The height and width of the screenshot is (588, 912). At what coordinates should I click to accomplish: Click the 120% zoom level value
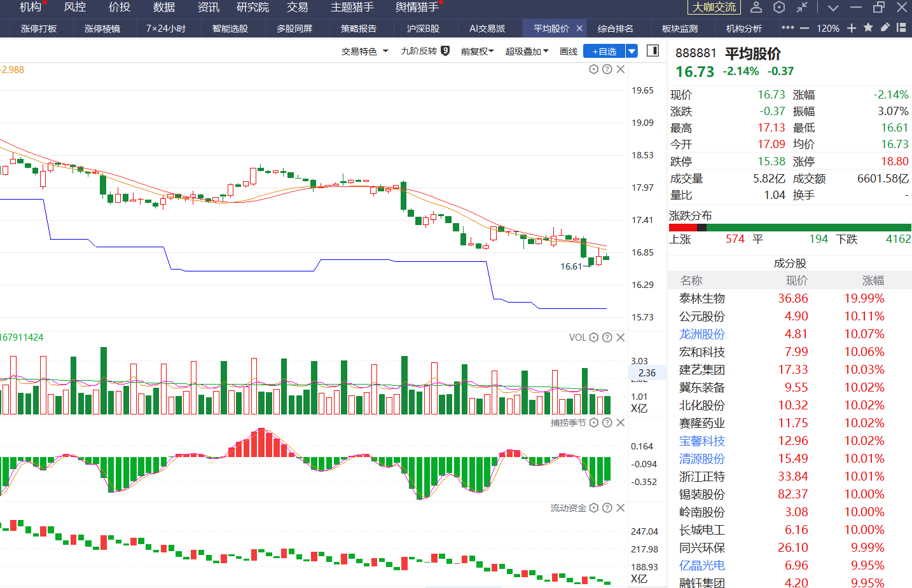pyautogui.click(x=828, y=28)
